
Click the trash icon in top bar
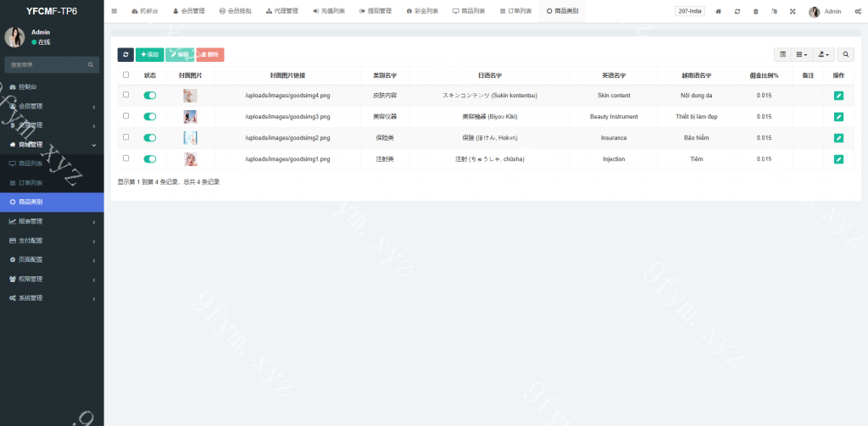tap(755, 11)
